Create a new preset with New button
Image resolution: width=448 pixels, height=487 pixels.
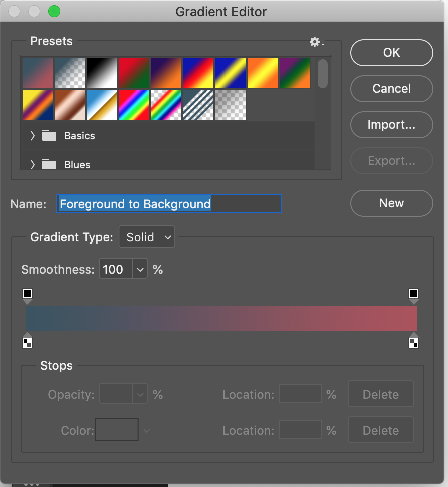[391, 203]
